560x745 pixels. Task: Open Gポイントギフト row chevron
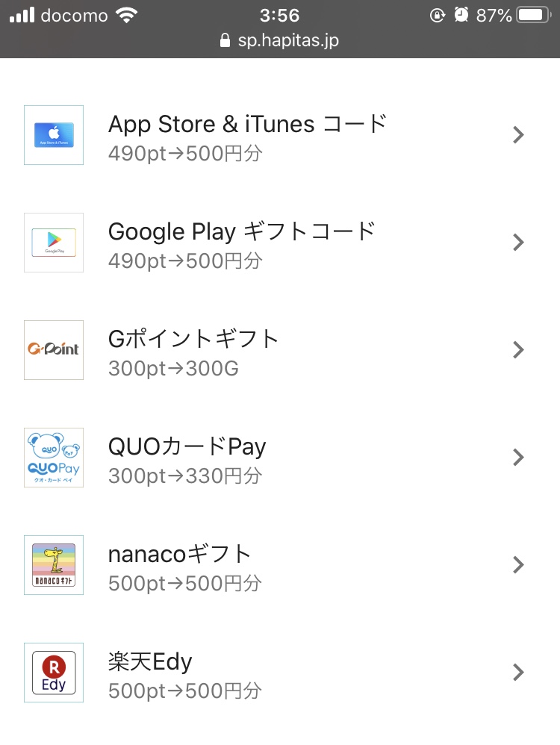(519, 349)
